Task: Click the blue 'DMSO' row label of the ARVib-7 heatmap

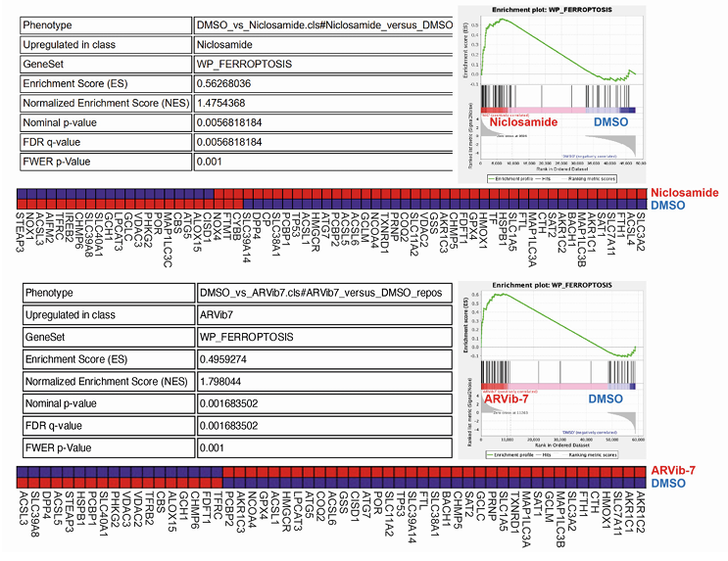Action: click(x=668, y=484)
